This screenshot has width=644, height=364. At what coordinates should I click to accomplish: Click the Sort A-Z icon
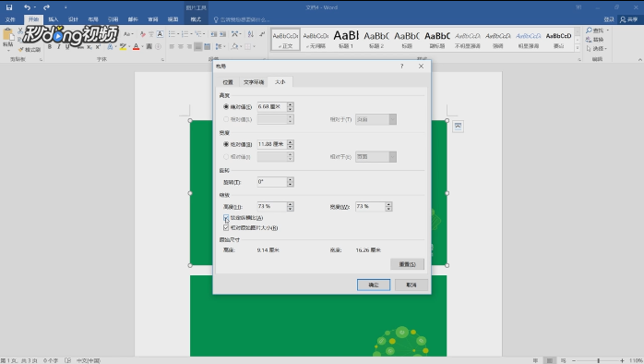[x=251, y=34]
